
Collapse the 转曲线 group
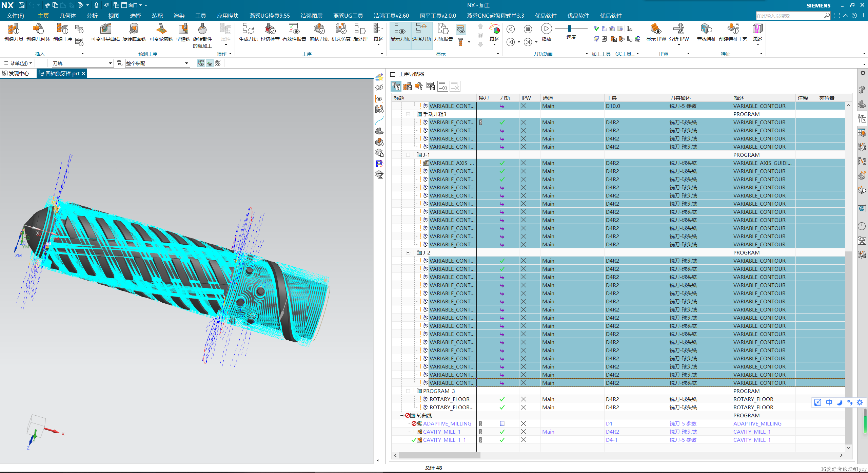[x=402, y=416]
